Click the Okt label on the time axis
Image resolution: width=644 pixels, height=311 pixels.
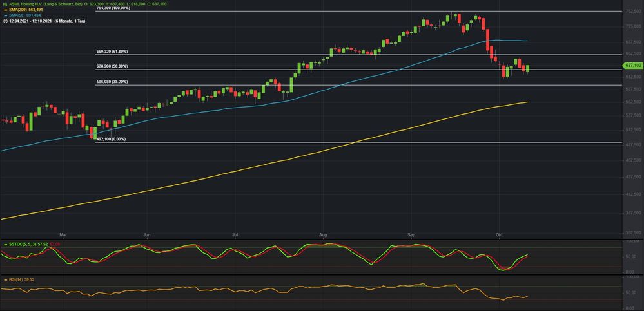pos(499,235)
